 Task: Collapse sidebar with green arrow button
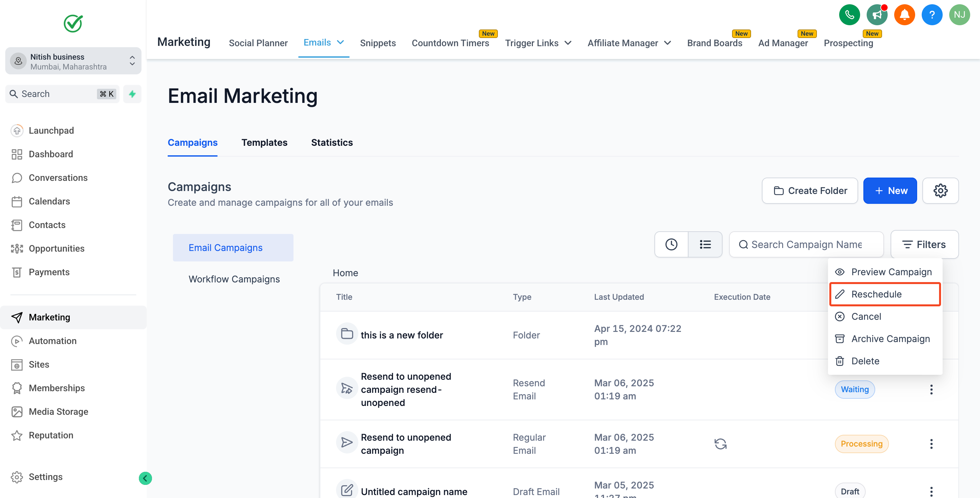[x=145, y=478]
